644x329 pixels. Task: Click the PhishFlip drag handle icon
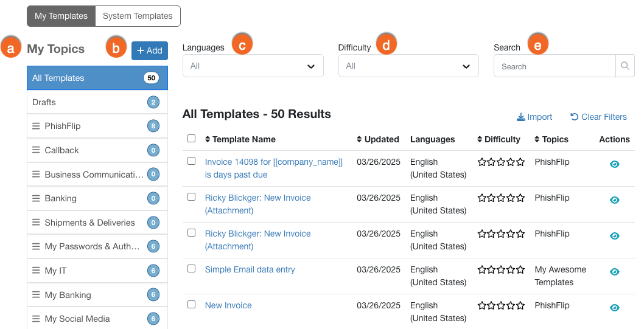click(36, 126)
